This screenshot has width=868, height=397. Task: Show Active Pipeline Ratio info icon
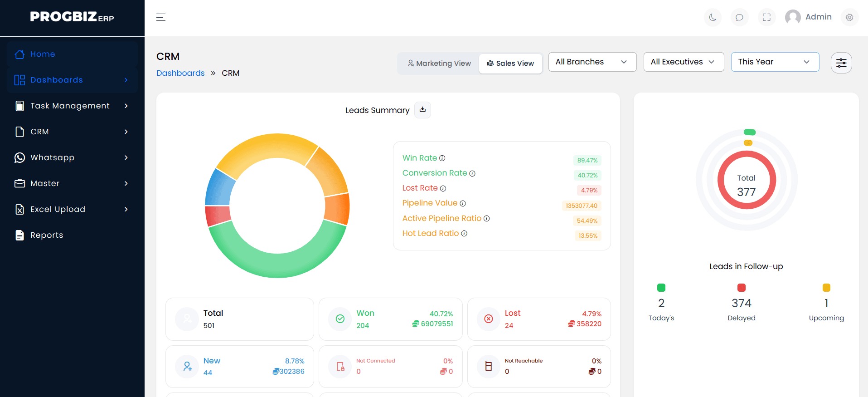click(487, 219)
